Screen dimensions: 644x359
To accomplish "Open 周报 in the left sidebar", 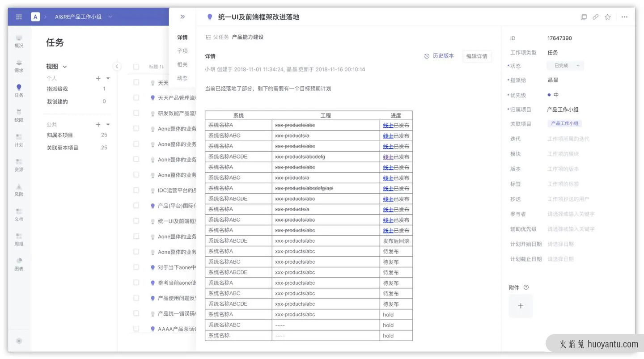I will (x=19, y=240).
